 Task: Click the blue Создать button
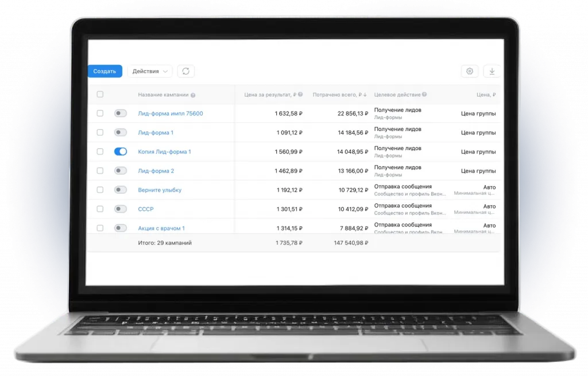[105, 71]
